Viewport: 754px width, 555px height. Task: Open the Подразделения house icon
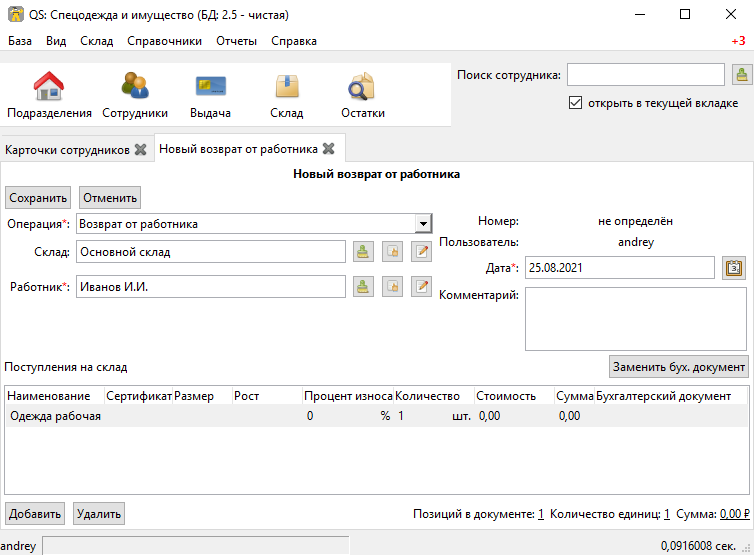tap(49, 86)
